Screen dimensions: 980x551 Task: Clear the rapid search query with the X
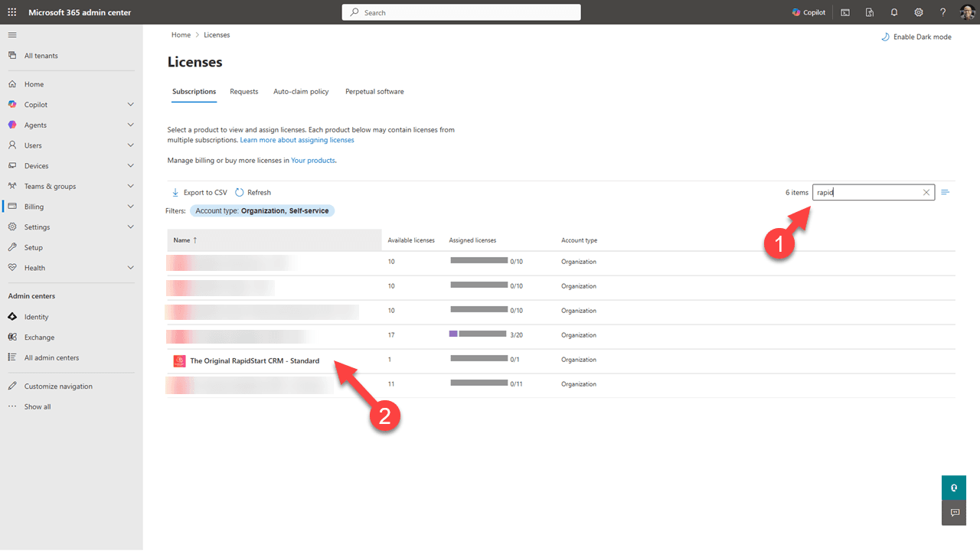(926, 192)
